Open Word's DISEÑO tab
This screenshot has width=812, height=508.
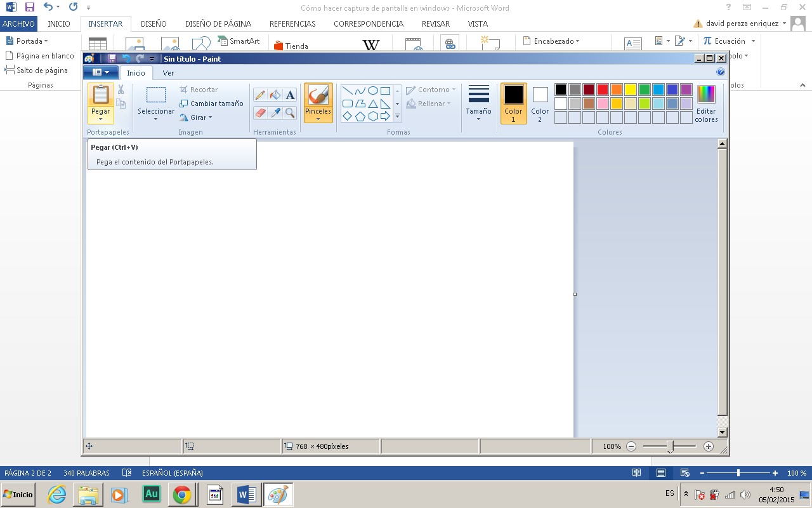click(x=154, y=24)
